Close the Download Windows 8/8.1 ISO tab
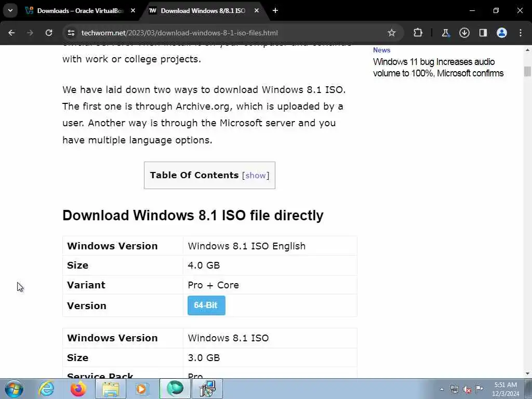532x399 pixels. pyautogui.click(x=257, y=10)
